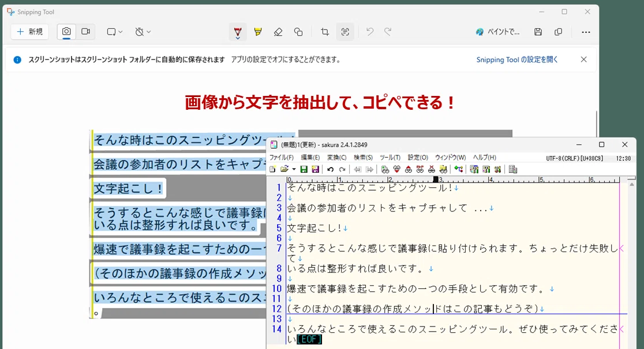Click the jump to next position icon
Screen dimensions: 644x349
pos(370,169)
